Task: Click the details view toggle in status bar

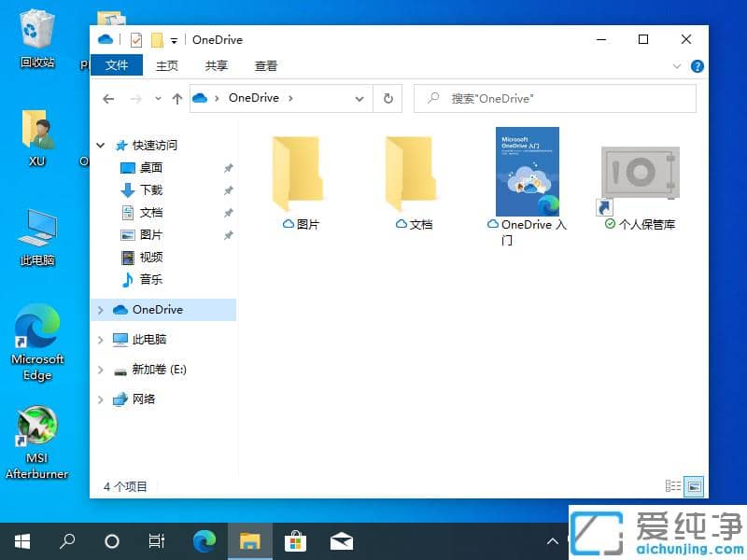Action: click(x=673, y=486)
